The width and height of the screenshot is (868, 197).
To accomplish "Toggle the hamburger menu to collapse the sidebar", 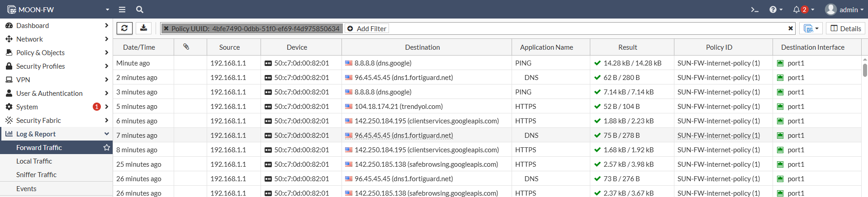I will pos(122,9).
